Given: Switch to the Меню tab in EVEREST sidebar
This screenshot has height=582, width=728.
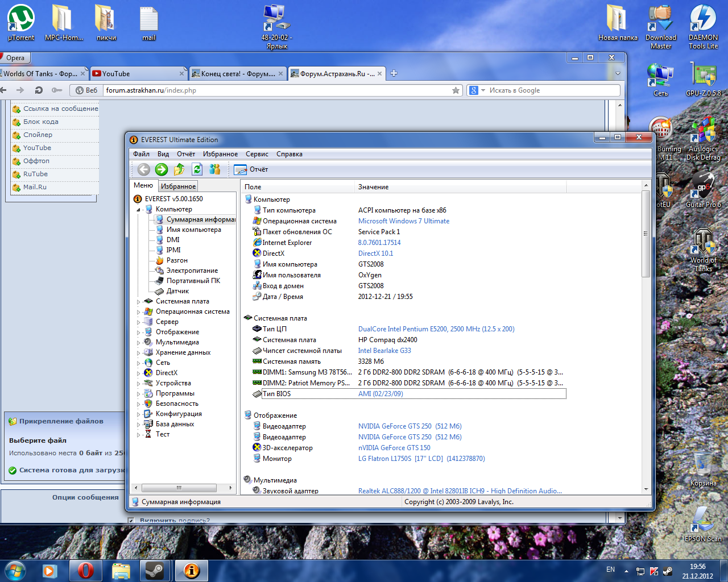Looking at the screenshot, I should click(143, 185).
